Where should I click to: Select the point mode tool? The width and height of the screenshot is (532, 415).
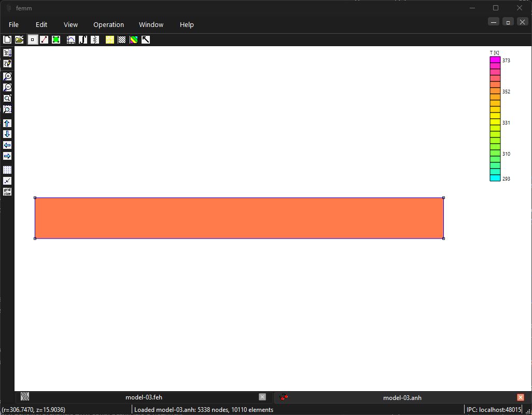coord(33,40)
